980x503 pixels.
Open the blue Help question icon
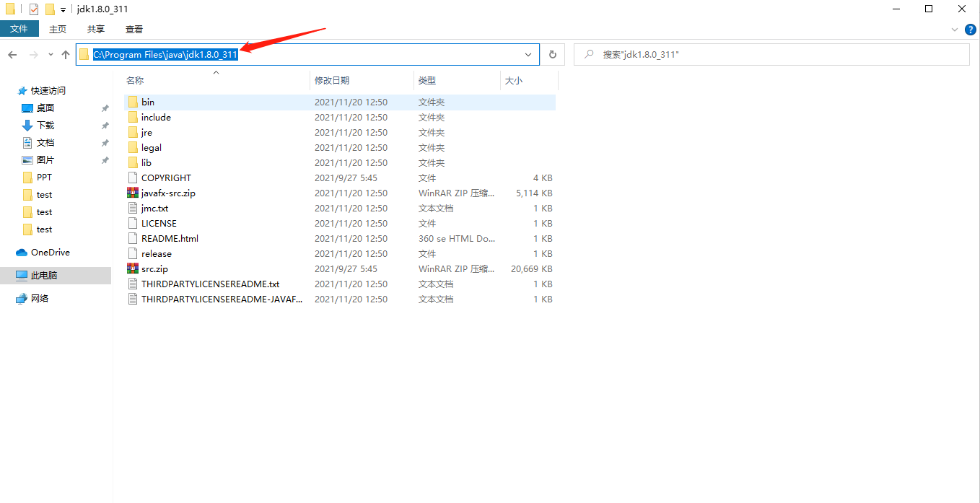point(971,30)
